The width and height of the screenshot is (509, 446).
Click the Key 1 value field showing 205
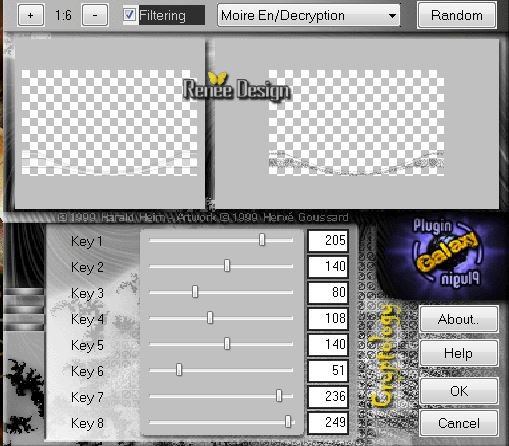tap(328, 240)
